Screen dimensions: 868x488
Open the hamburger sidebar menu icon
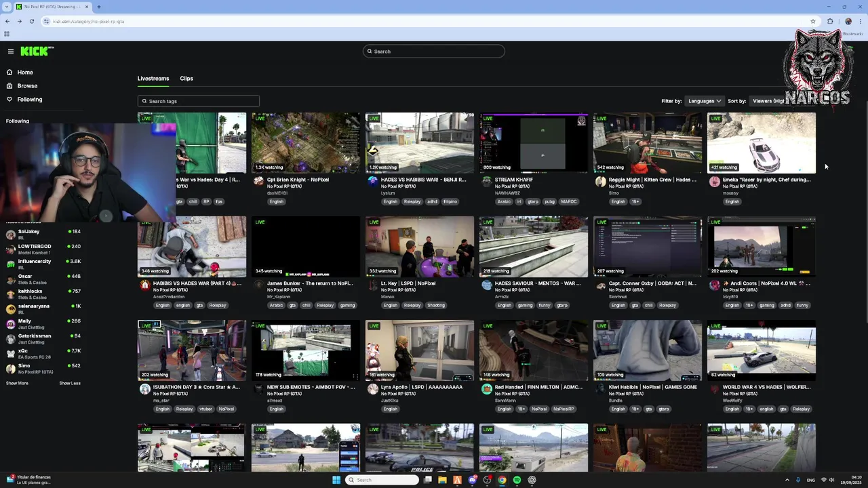coord(11,52)
